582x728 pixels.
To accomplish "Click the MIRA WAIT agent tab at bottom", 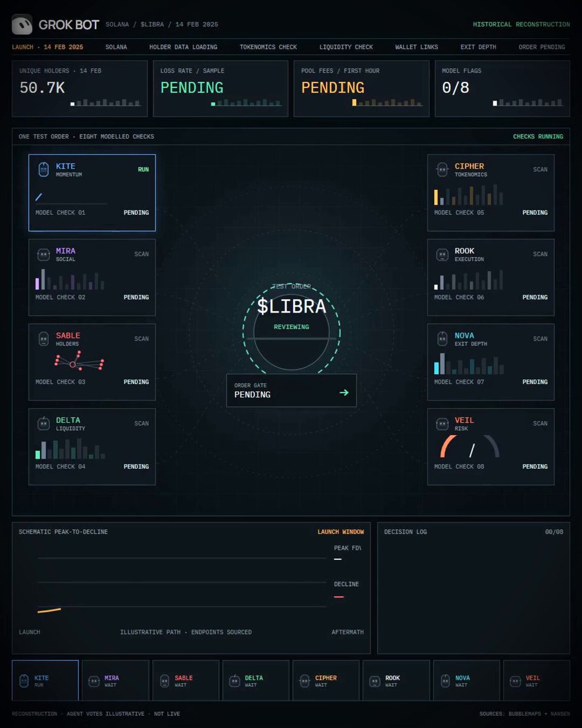I will coord(116,681).
